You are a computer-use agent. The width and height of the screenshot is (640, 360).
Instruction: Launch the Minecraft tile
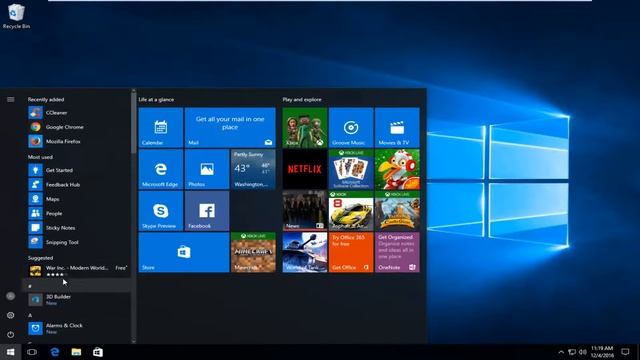253,252
